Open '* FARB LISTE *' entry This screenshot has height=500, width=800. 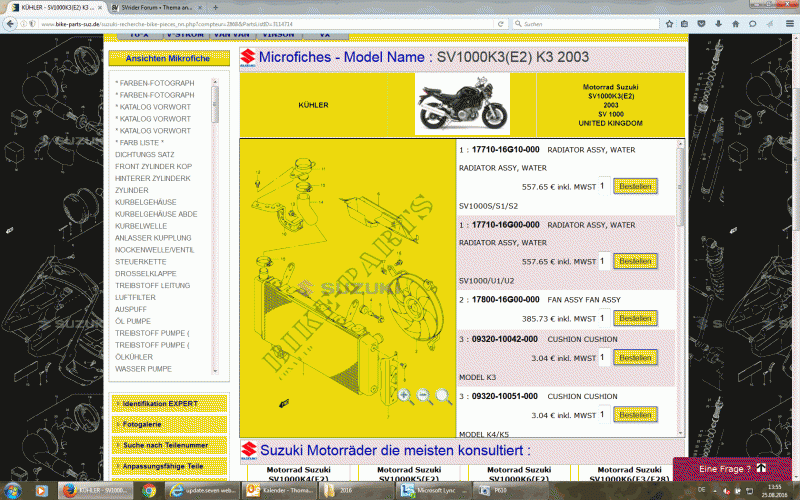pyautogui.click(x=140, y=143)
